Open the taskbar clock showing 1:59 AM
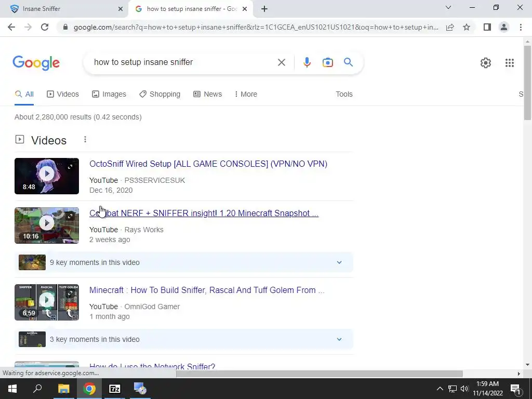 coord(487,389)
